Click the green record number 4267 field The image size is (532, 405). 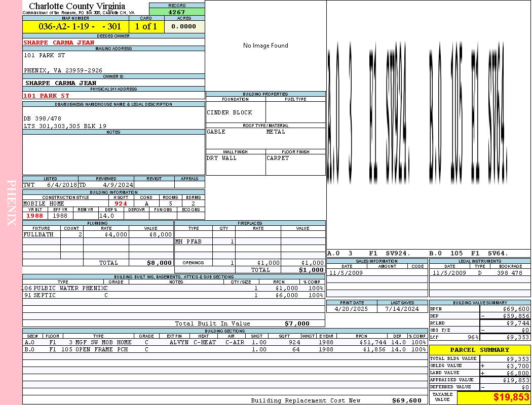pyautogui.click(x=176, y=12)
